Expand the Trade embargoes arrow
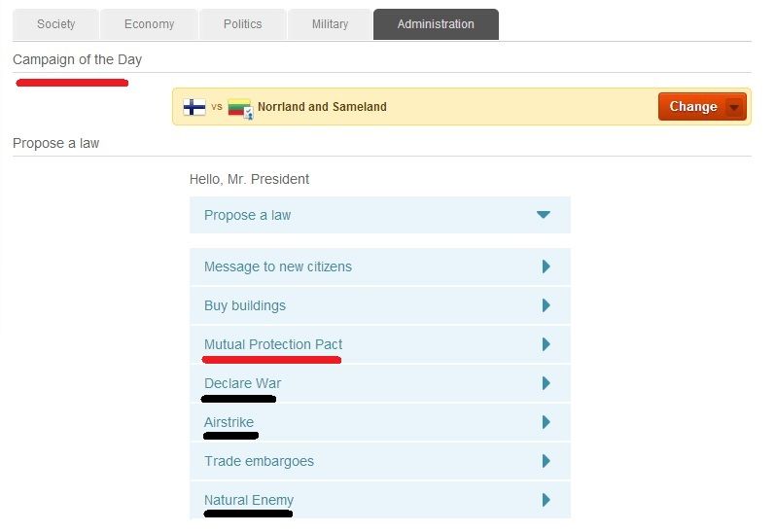775x532 pixels. 546,461
